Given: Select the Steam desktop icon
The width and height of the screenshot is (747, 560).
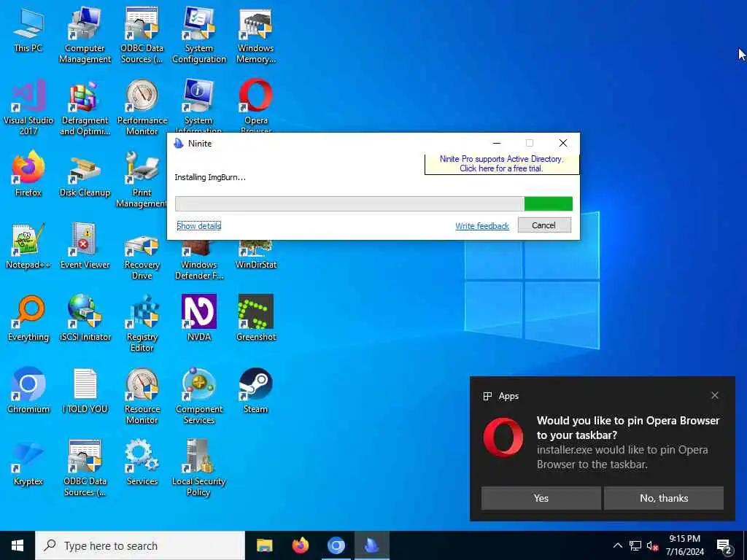Looking at the screenshot, I should pyautogui.click(x=256, y=391).
